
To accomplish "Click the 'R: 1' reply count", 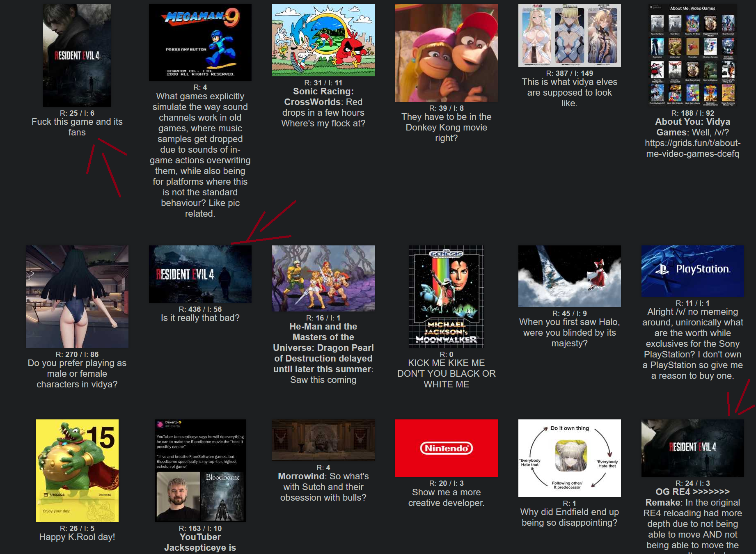I will [x=570, y=504].
